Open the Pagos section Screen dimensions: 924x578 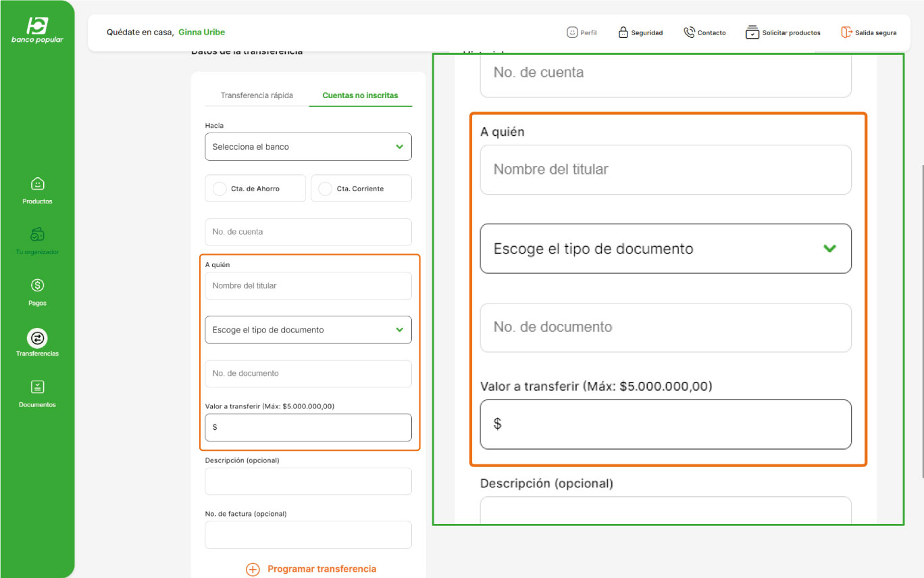[x=37, y=292]
